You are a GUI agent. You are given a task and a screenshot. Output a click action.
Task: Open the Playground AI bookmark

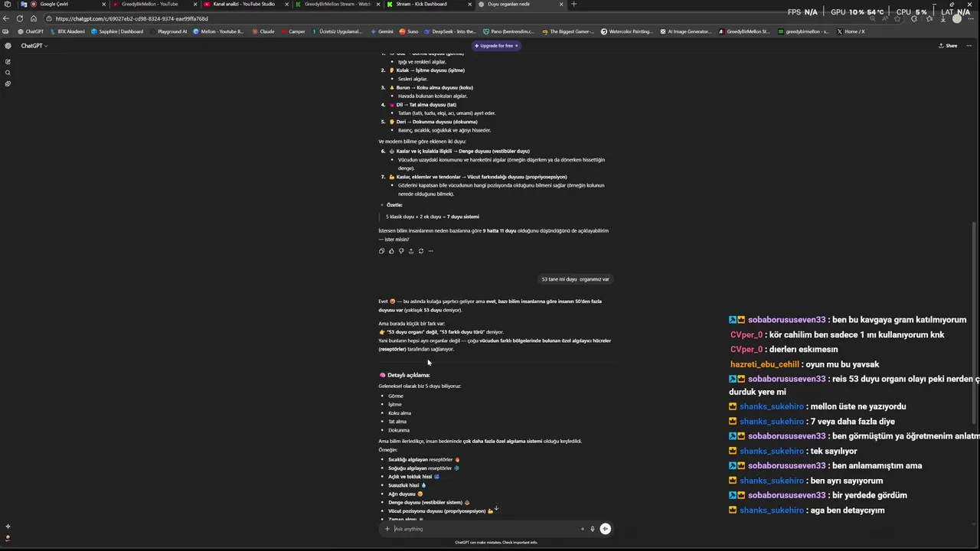pos(168,31)
